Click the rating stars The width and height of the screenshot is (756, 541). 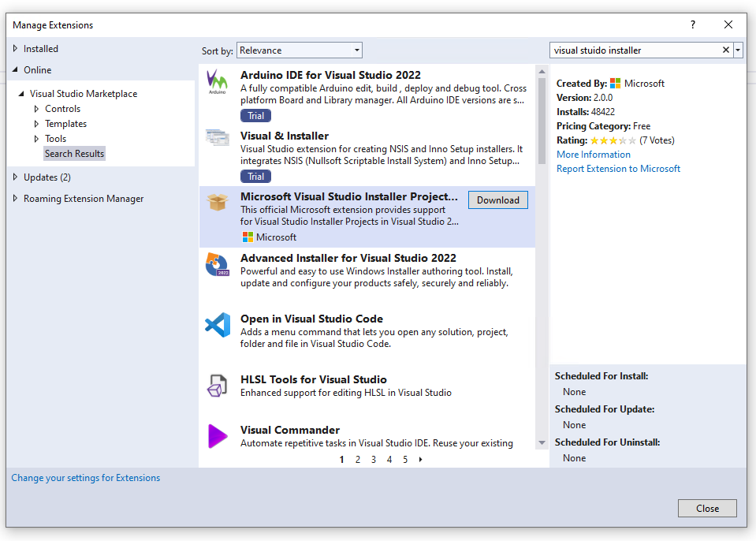[613, 141]
